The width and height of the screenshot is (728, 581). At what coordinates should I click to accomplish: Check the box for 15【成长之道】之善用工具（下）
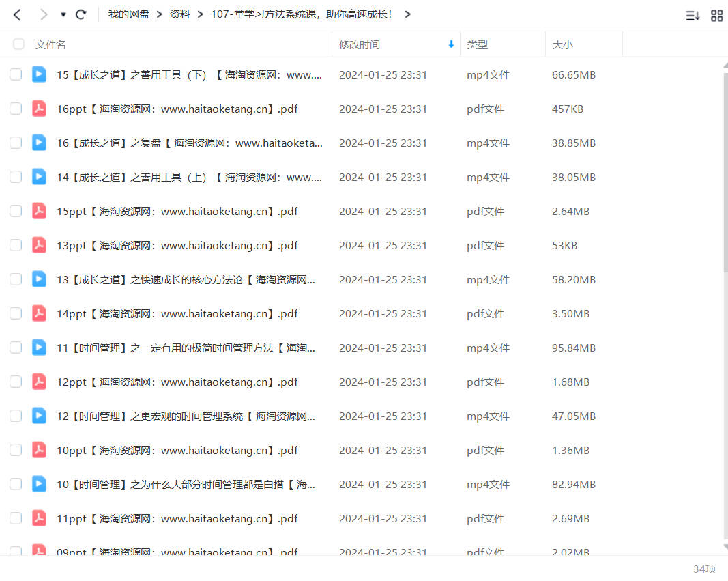(16, 74)
